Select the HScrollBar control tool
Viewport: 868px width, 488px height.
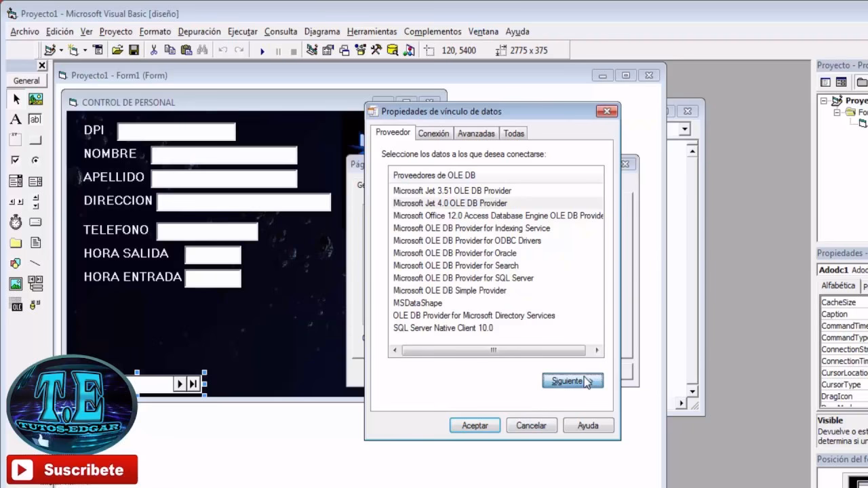tap(16, 201)
